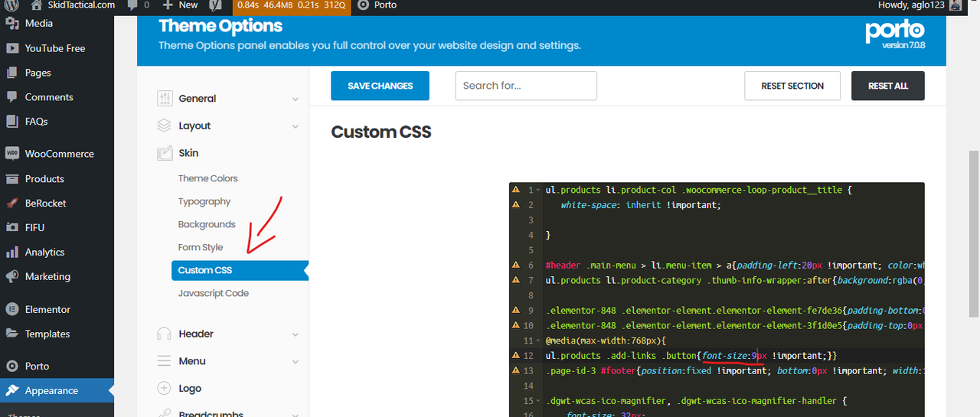
Task: Open the plus New content menu
Action: click(x=180, y=5)
